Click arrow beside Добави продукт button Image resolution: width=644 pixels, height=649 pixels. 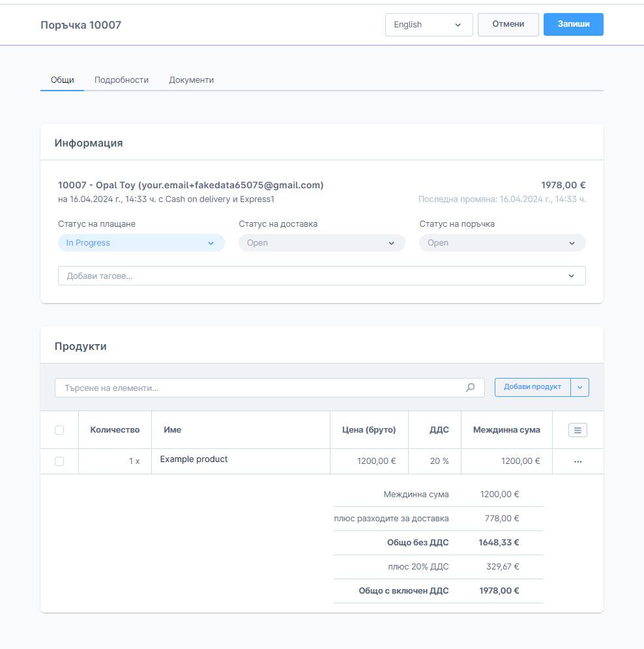click(x=580, y=387)
